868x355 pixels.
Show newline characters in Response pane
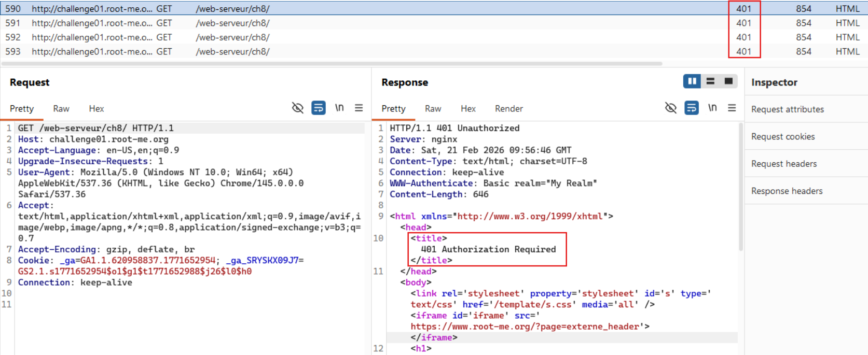(x=712, y=108)
